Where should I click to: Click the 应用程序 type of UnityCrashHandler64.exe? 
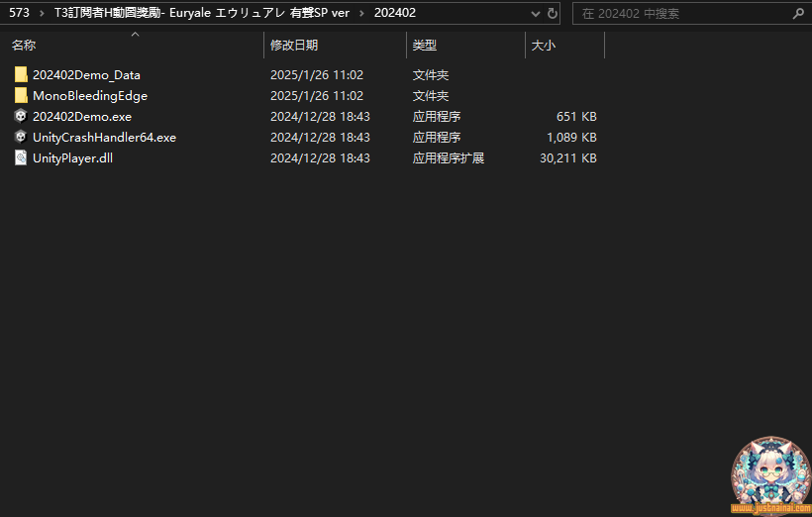click(x=437, y=137)
